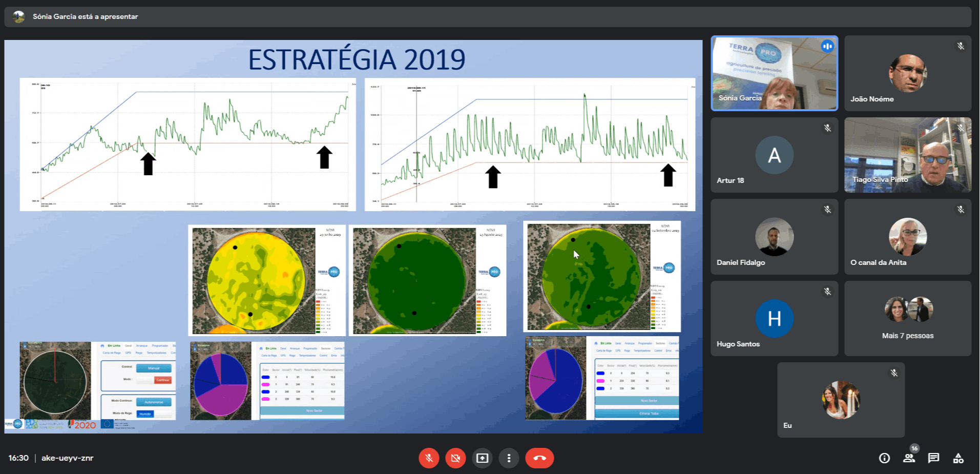Screen dimensions: 980x474
Task: Select Daniel Fidalgo's participant tile
Action: coord(774,237)
